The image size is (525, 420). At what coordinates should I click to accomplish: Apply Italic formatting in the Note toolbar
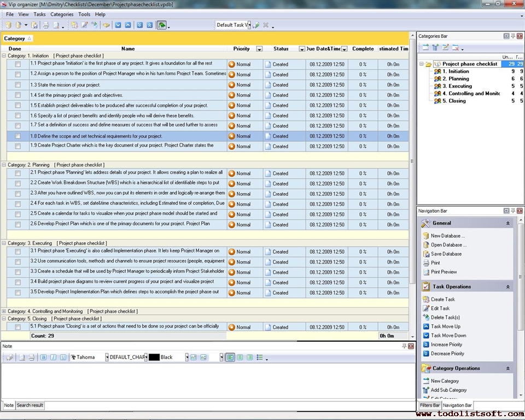tap(52, 357)
